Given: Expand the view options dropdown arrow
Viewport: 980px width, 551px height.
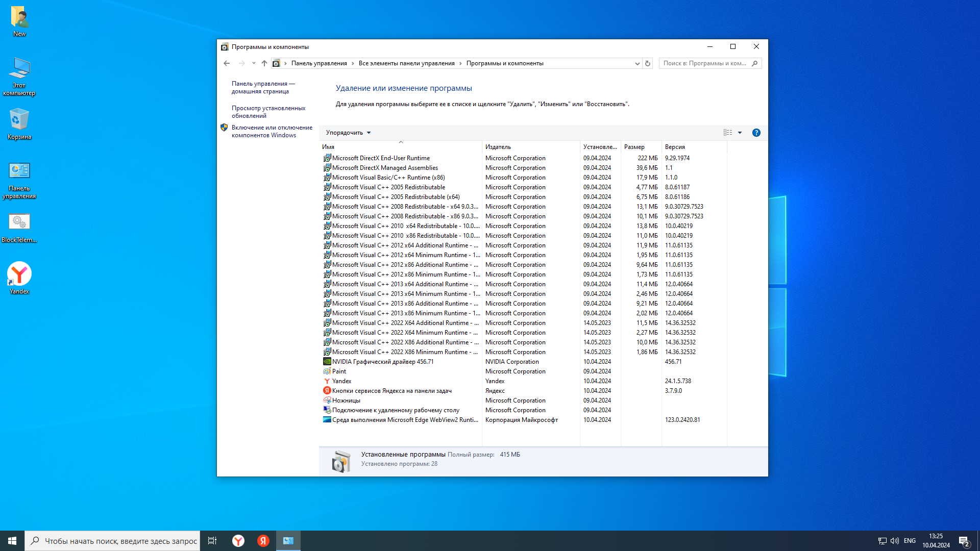Looking at the screenshot, I should tap(740, 133).
